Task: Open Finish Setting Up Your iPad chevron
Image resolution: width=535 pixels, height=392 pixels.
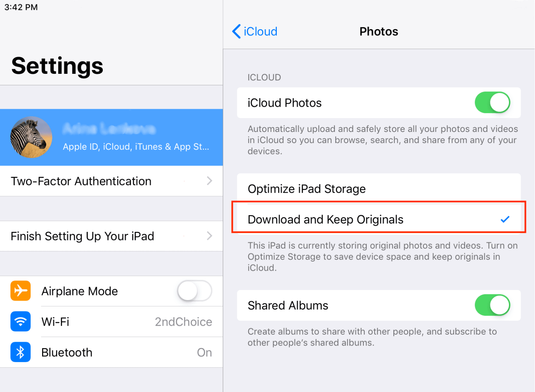Action: click(209, 236)
